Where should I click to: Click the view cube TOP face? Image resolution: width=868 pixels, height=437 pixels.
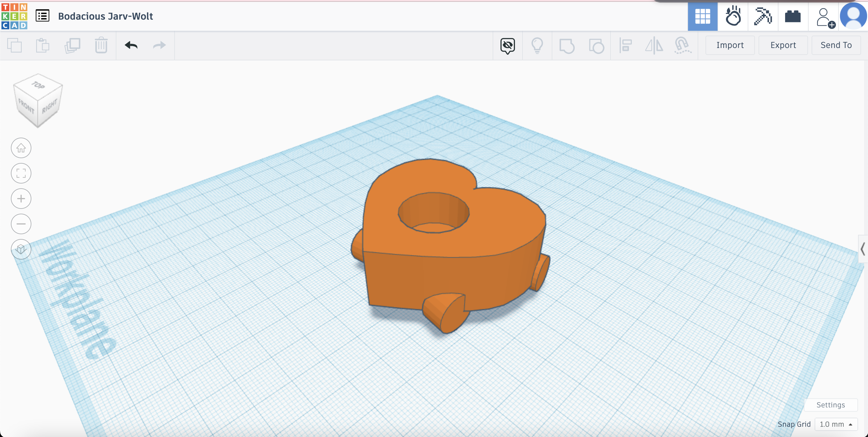click(38, 86)
